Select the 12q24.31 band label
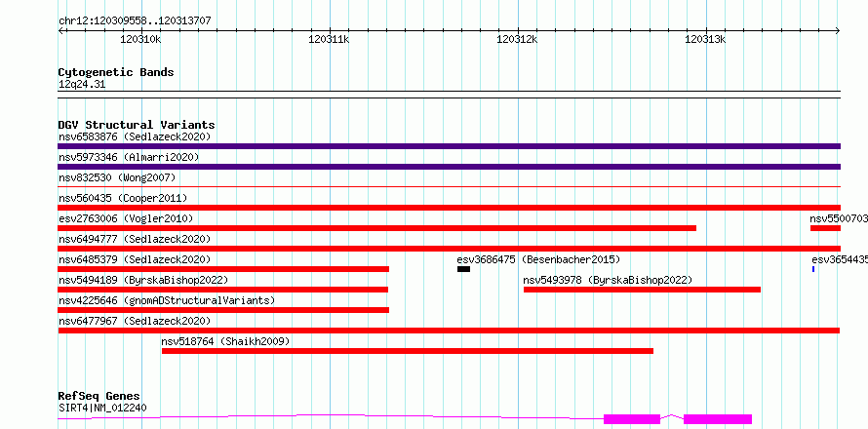 click(x=82, y=85)
